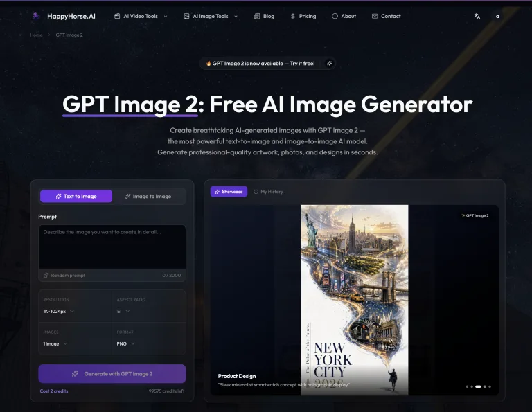Screen dimensions: 532x412
Task: Click the Pricing dollar icon
Action: (293, 16)
